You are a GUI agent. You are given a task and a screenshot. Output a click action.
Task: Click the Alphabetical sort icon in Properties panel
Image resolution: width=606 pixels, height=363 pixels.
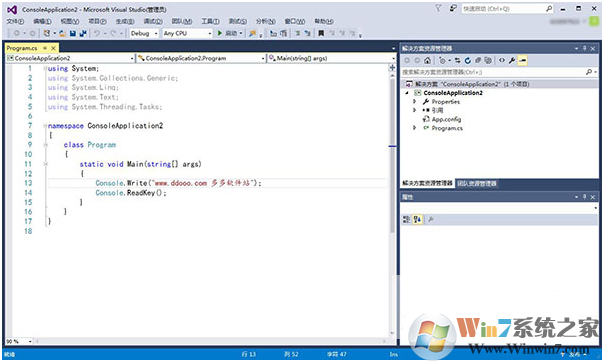coord(417,220)
